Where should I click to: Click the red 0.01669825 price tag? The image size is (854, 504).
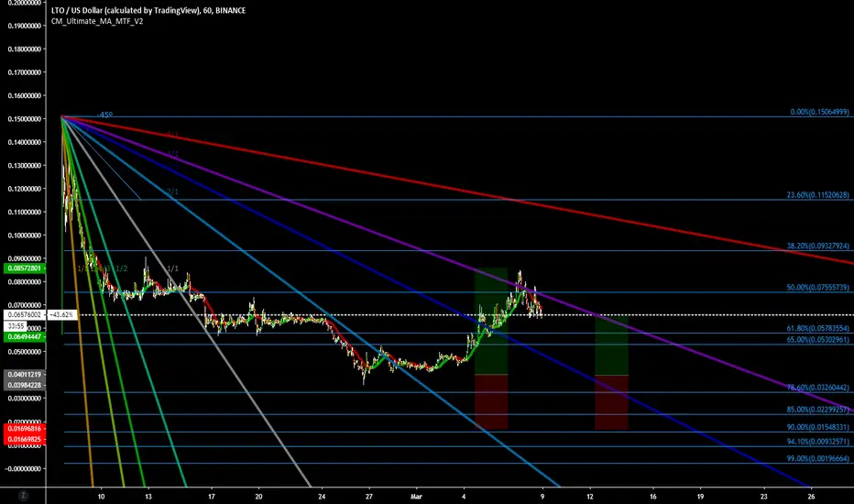(25, 439)
